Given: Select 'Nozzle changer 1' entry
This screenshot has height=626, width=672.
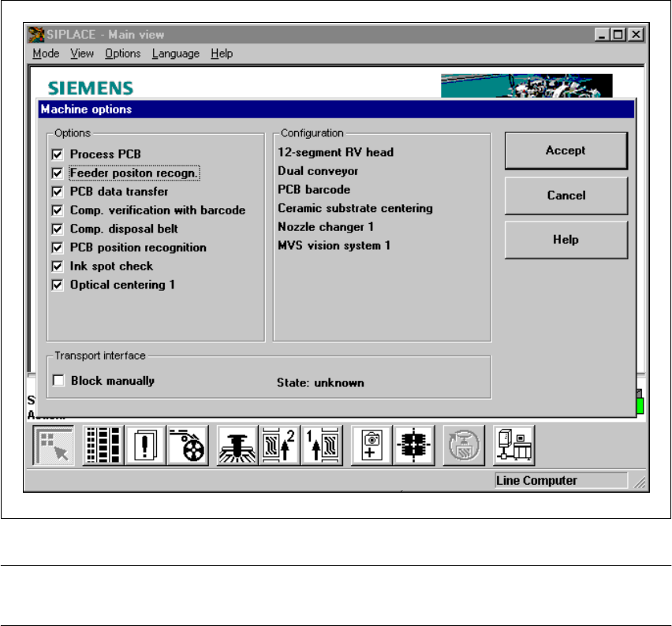Looking at the screenshot, I should (326, 226).
